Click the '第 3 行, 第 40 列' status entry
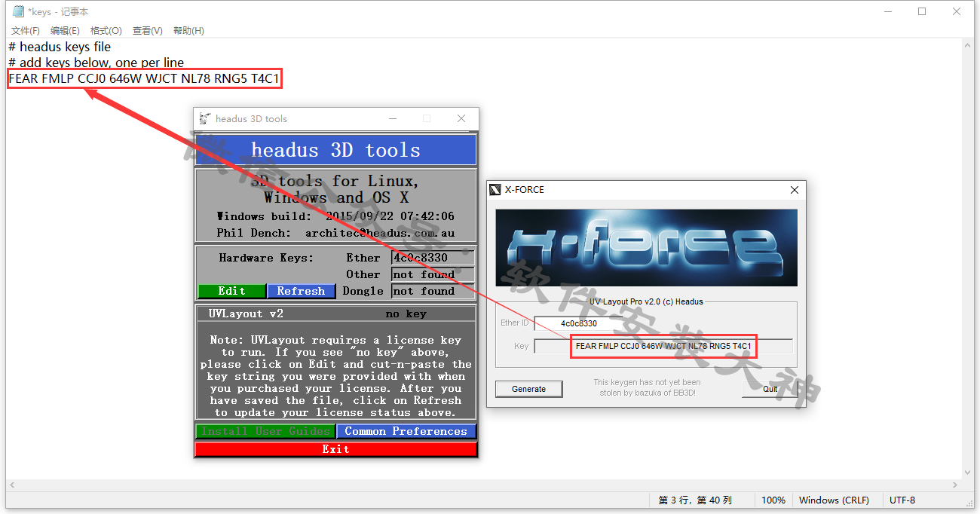Viewport: 980px width, 514px height. click(695, 500)
